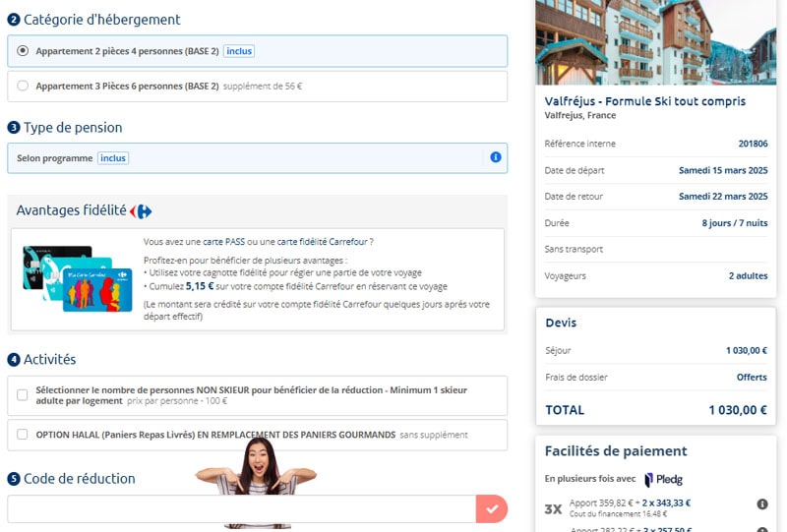This screenshot has width=787, height=532.
Task: Click the 'Offerts' frais de dossier value
Action: click(752, 377)
